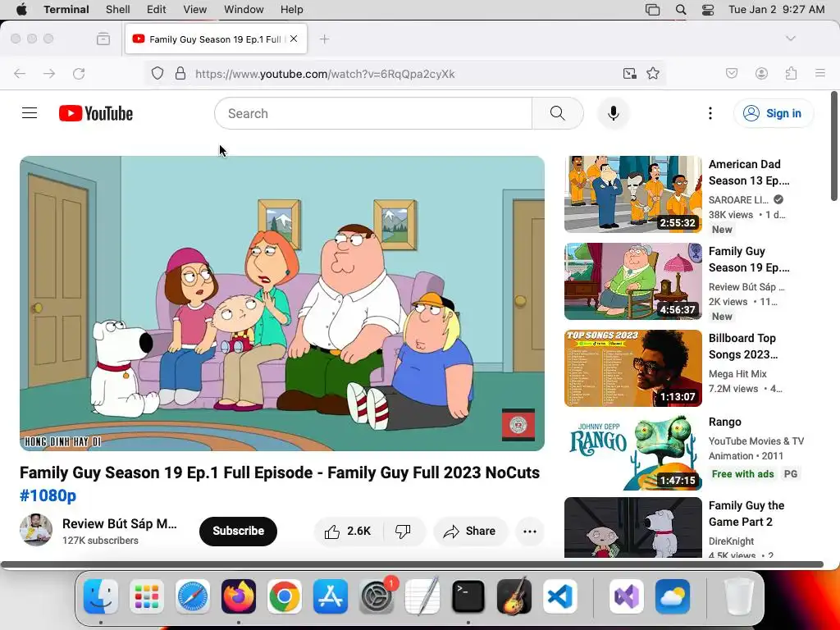Viewport: 840px width, 630px height.
Task: Open the Edit menu
Action: [x=157, y=9]
